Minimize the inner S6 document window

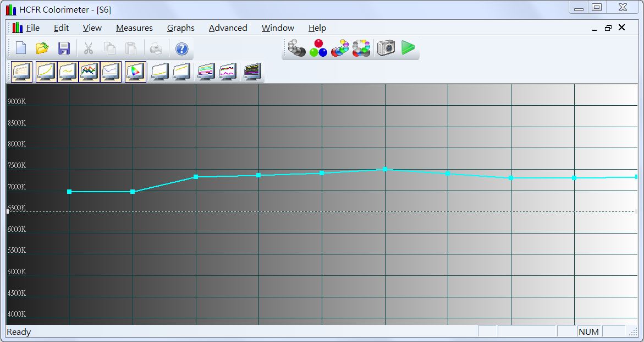(595, 29)
